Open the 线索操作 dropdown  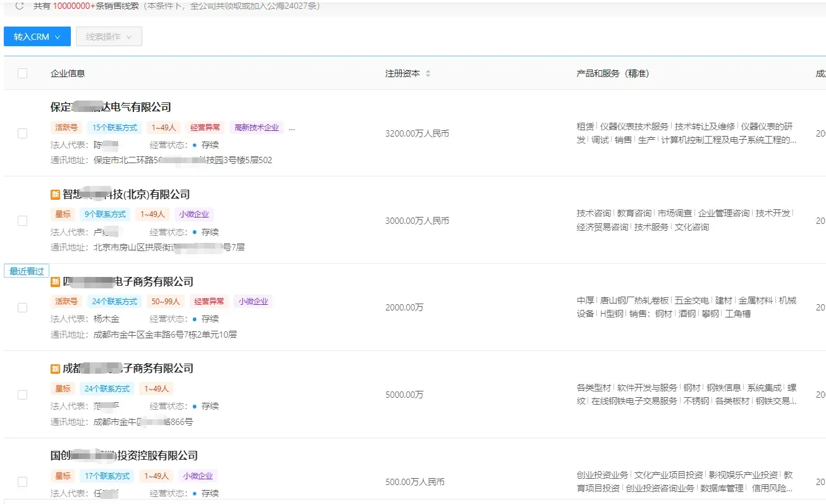109,37
